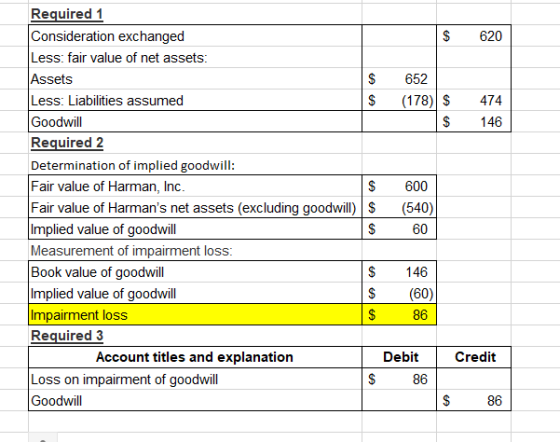This screenshot has height=442, width=560.
Task: Click the 652 assets value cell
Action: point(399,79)
